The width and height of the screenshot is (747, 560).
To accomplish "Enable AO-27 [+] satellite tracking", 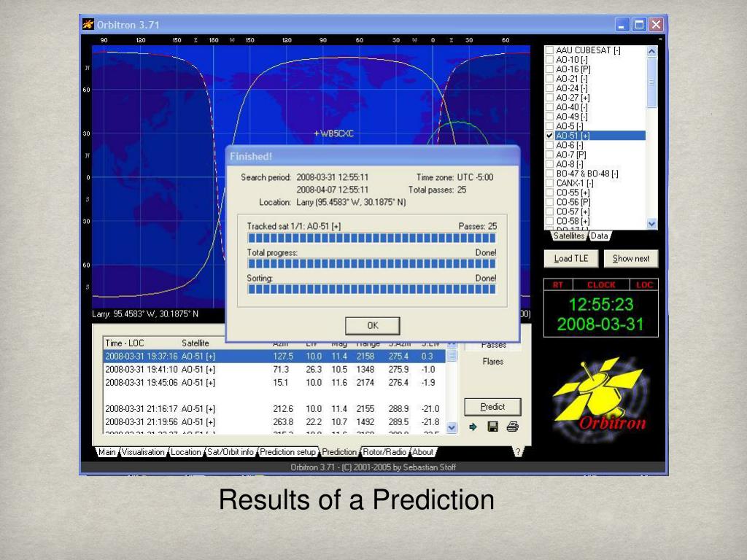I will (549, 98).
